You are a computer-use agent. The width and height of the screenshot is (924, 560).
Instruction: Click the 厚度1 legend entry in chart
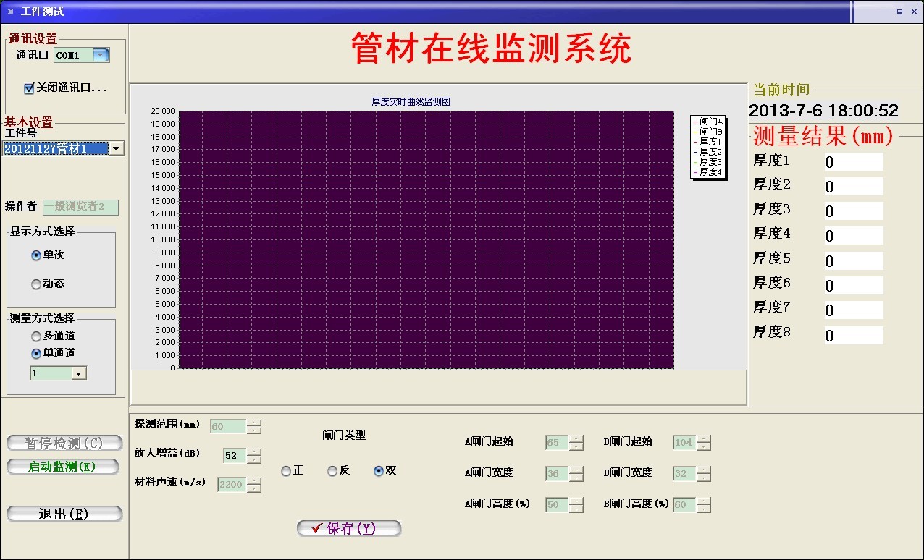pyautogui.click(x=707, y=142)
